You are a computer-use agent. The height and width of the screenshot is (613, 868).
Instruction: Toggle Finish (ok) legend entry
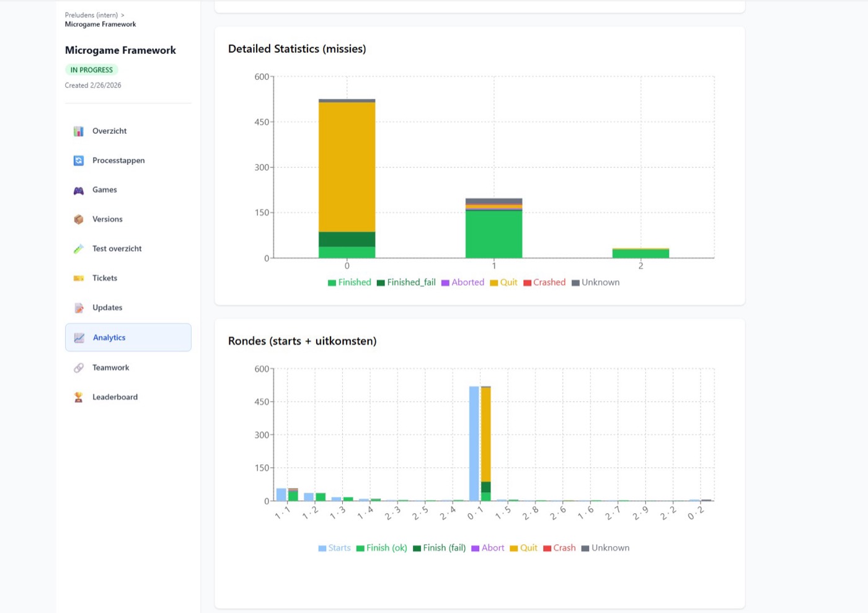tap(382, 548)
